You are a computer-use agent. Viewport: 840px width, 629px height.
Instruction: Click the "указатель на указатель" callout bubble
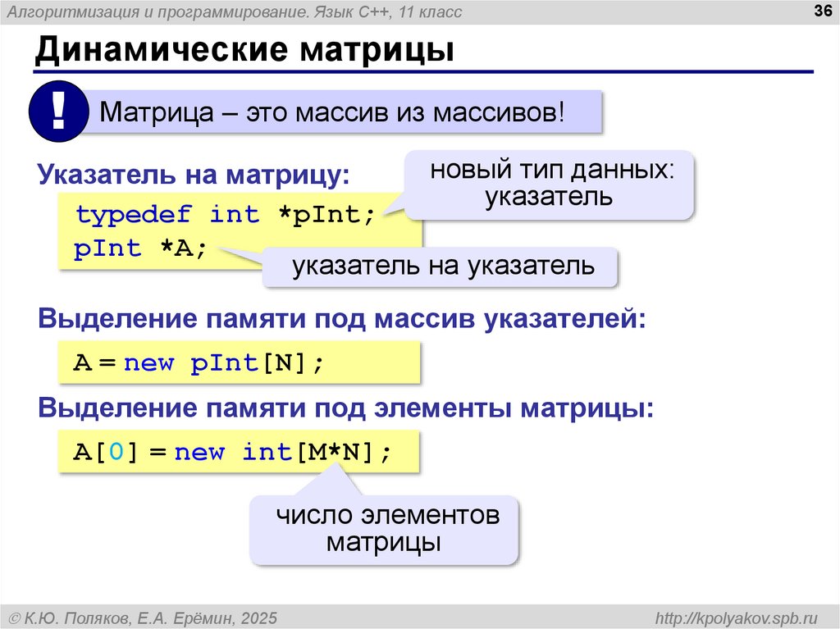point(440,267)
